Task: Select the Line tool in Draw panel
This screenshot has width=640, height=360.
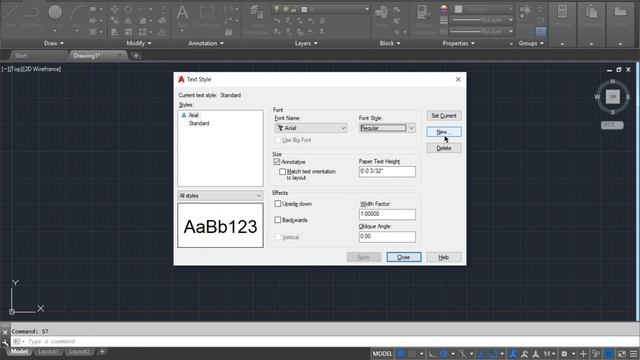Action: click(x=11, y=16)
